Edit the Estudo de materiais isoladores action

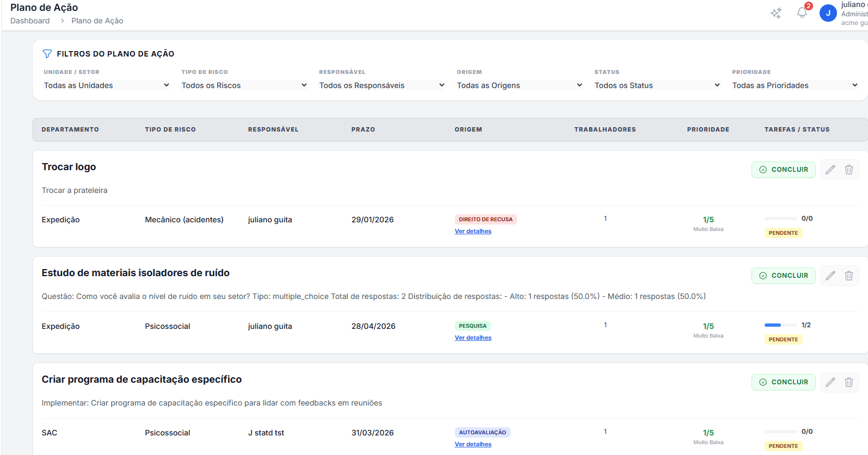tap(830, 276)
